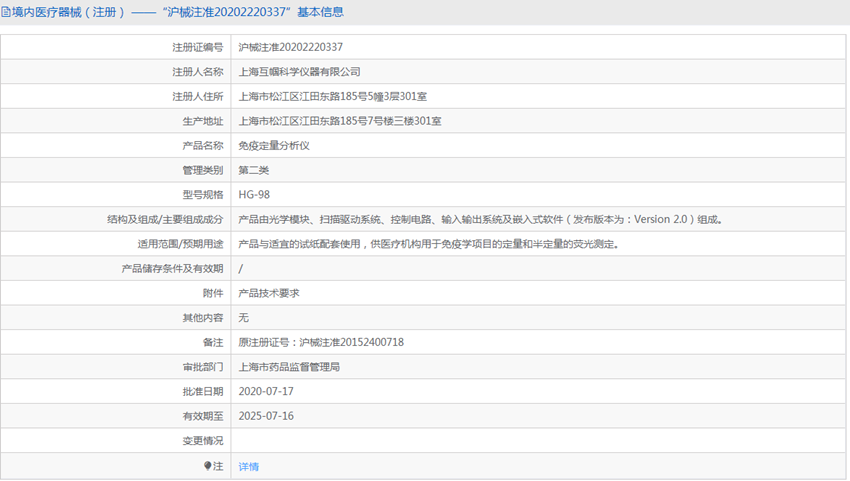Select the header title 境内医疗器械（注册）
This screenshot has width=850, height=481.
(68, 12)
